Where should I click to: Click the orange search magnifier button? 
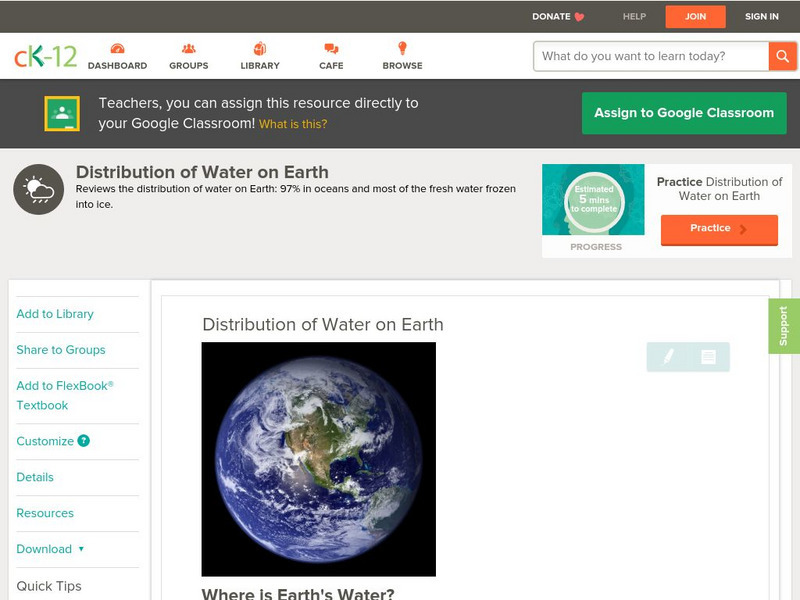point(782,56)
